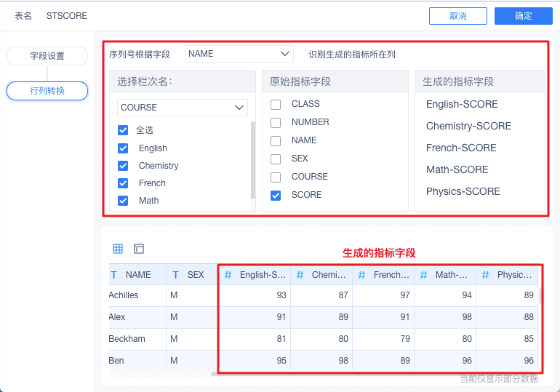
Task: Click text type icon of SEX column
Action: pyautogui.click(x=176, y=275)
